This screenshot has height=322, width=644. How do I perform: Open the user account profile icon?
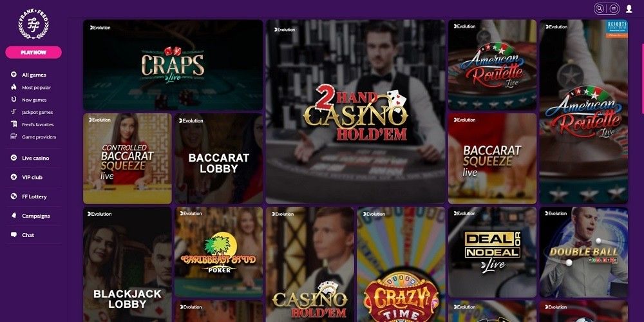point(629,8)
